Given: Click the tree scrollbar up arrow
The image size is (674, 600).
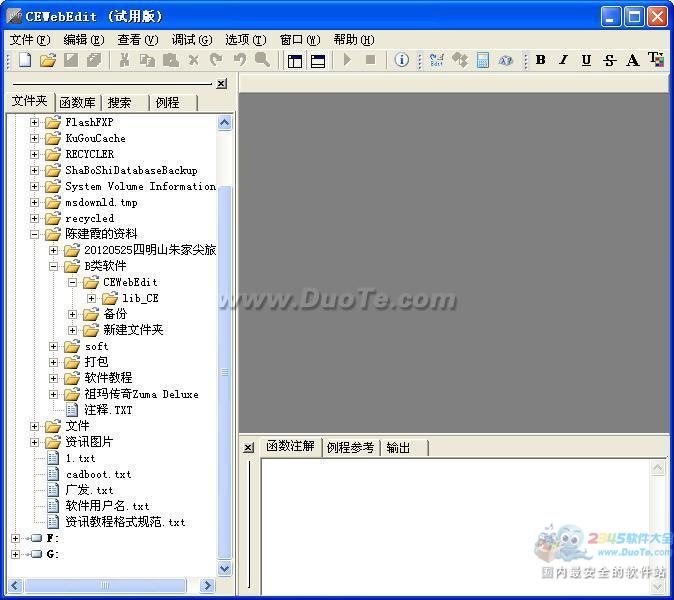Looking at the screenshot, I should pos(224,123).
